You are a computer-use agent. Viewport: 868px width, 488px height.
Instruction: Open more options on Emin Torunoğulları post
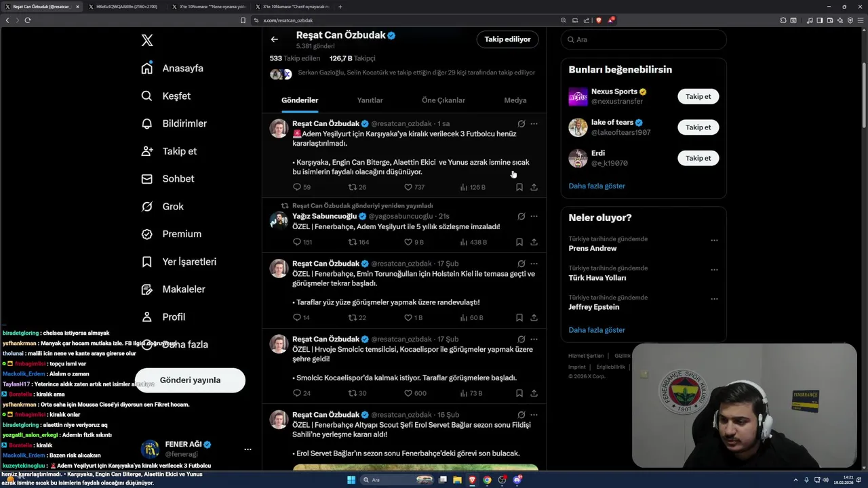click(x=534, y=264)
